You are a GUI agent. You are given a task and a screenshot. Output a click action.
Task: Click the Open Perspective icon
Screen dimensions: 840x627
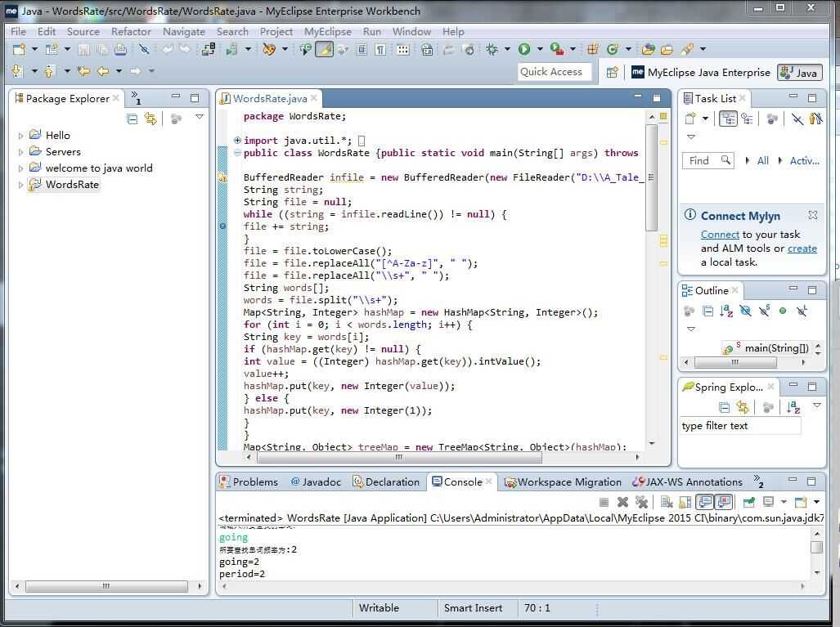pos(612,72)
